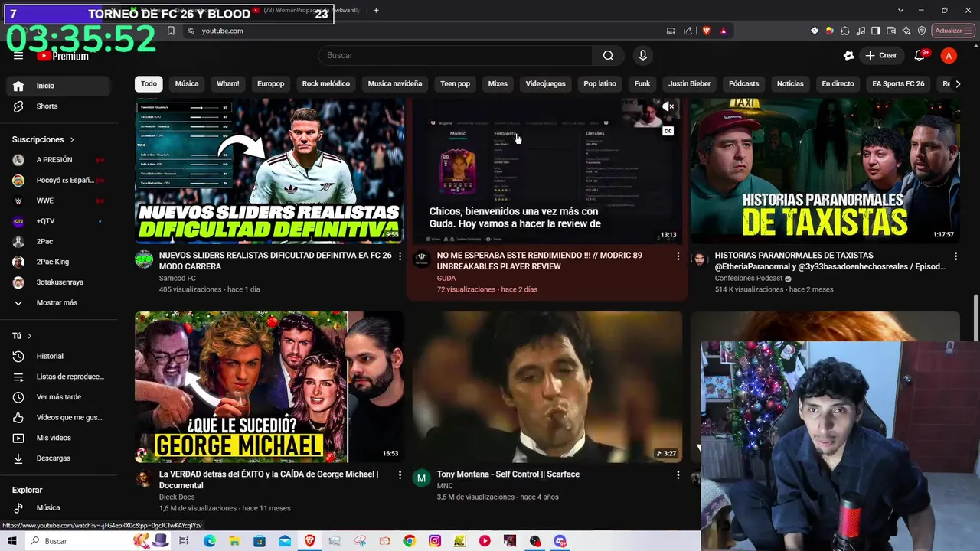Open the George Michael documentary thumbnail
Screen dimensions: 980x551
(269, 386)
